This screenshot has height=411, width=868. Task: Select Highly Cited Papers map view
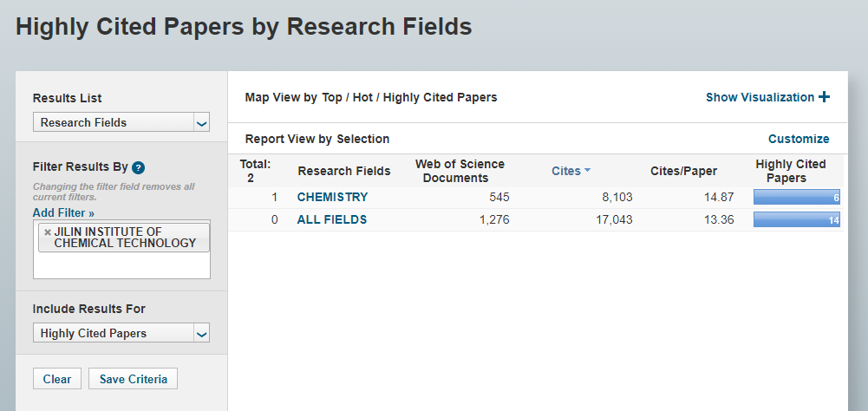click(x=440, y=97)
